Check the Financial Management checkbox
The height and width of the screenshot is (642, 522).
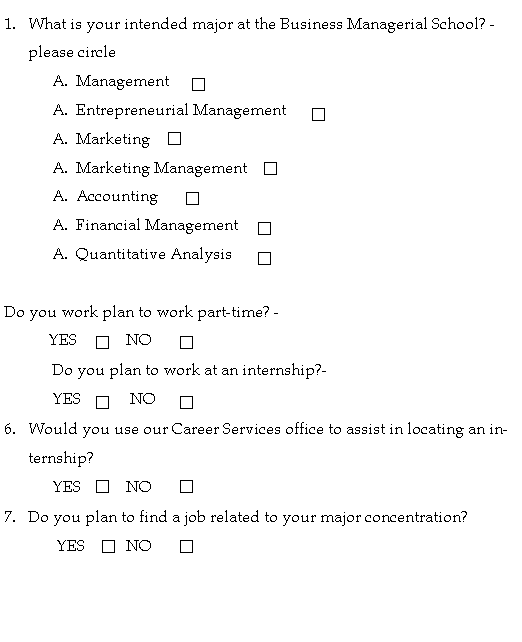click(x=264, y=228)
